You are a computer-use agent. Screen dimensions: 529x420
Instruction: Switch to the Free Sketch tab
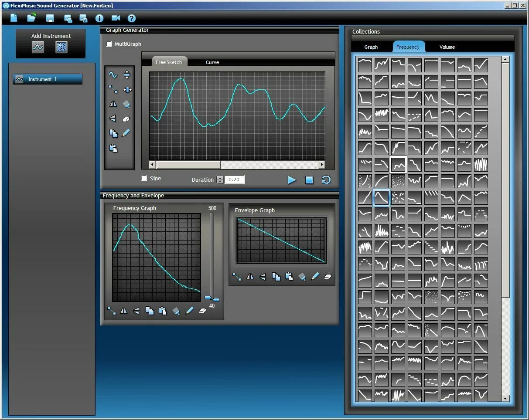click(169, 62)
